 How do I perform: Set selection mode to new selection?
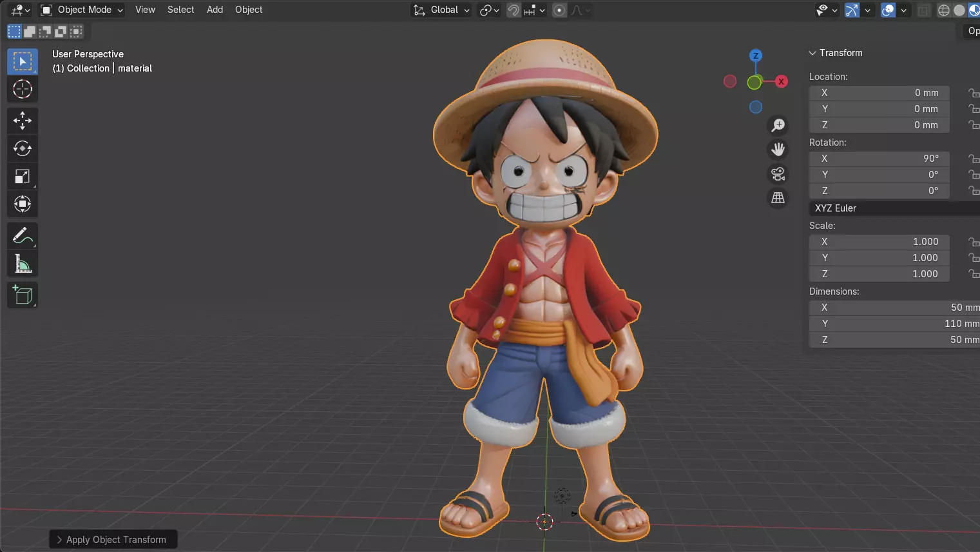pyautogui.click(x=14, y=31)
